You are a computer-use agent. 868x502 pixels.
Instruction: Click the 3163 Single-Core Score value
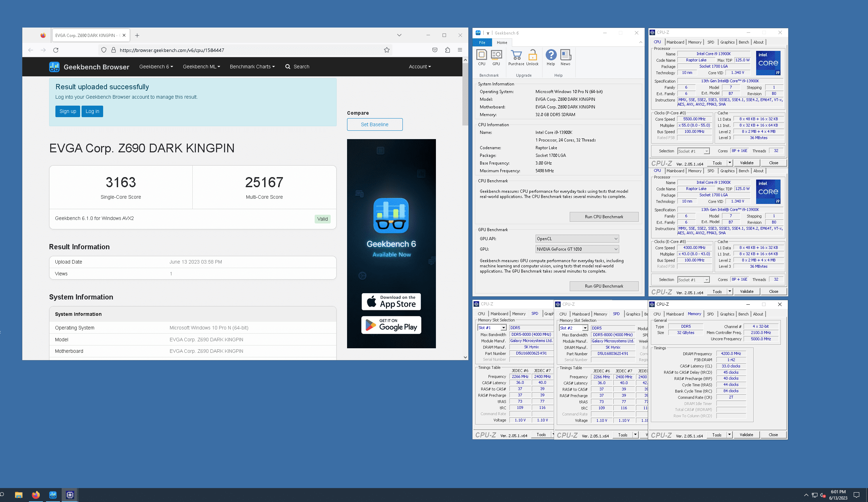pyautogui.click(x=121, y=182)
